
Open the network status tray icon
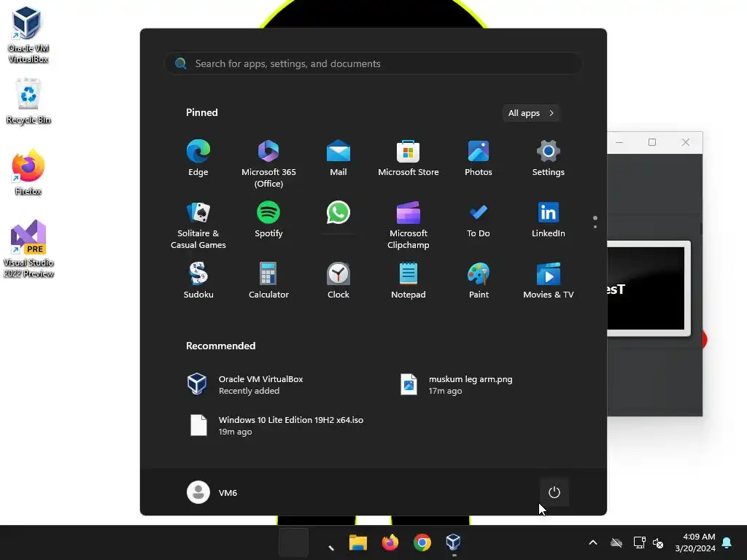[639, 542]
